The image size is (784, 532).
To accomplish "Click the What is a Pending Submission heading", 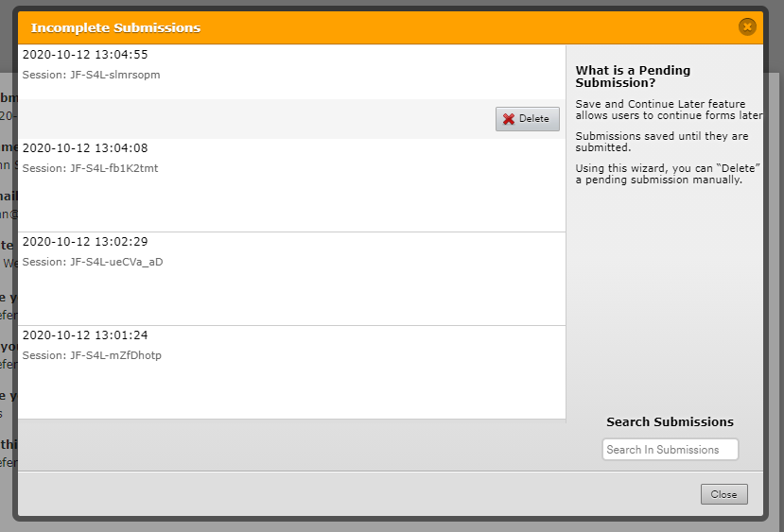I will (634, 77).
